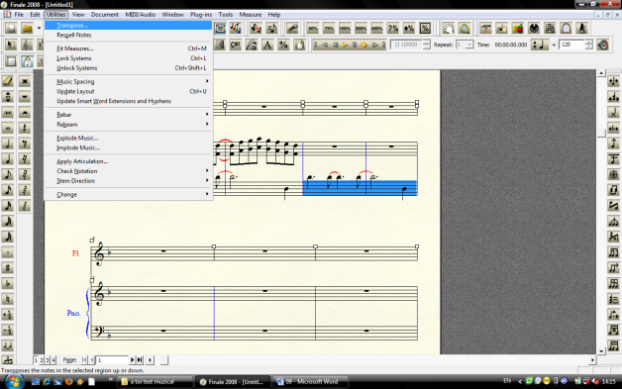Toggle the quarter rest tool

(25, 128)
